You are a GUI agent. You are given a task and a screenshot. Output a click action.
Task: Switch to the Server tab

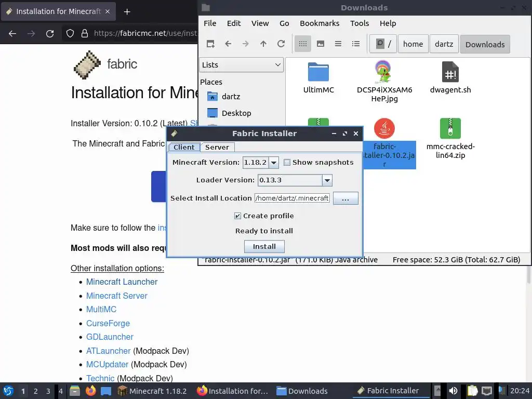point(217,147)
